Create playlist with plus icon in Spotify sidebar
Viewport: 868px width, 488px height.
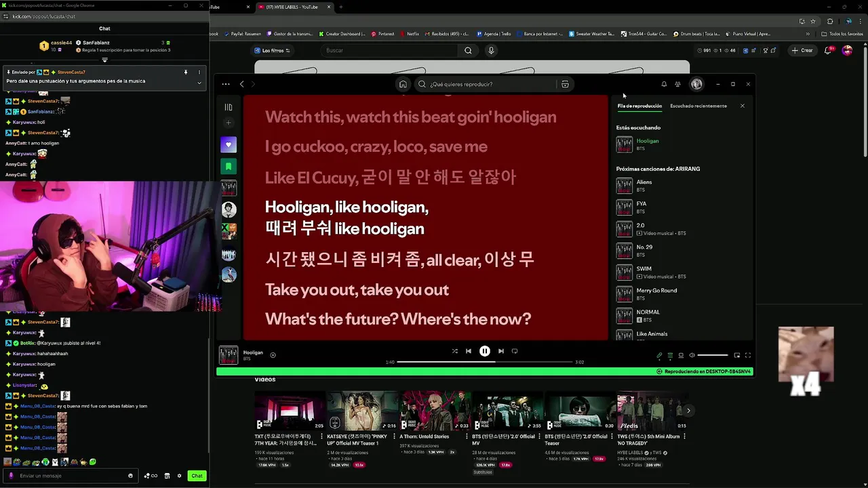tap(229, 123)
